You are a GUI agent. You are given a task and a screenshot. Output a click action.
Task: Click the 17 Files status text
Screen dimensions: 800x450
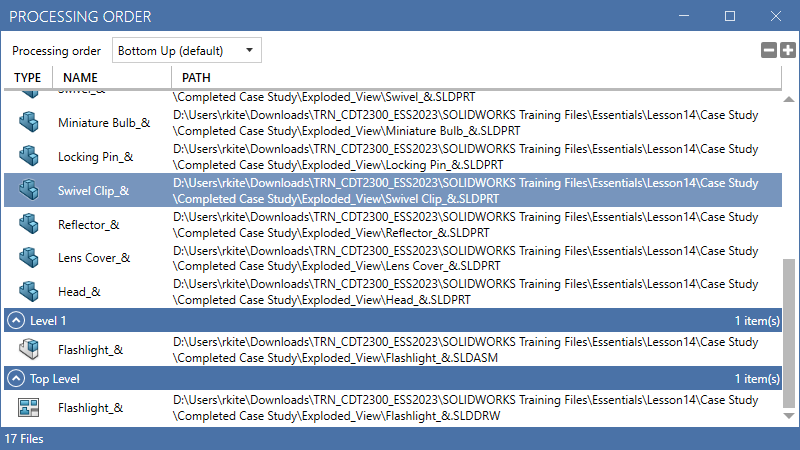pyautogui.click(x=24, y=439)
